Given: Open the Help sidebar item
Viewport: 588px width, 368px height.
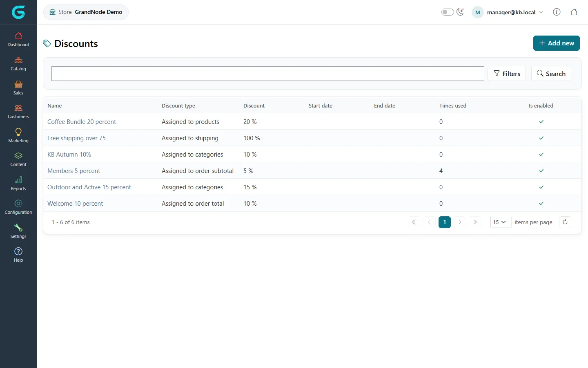Looking at the screenshot, I should (18, 255).
